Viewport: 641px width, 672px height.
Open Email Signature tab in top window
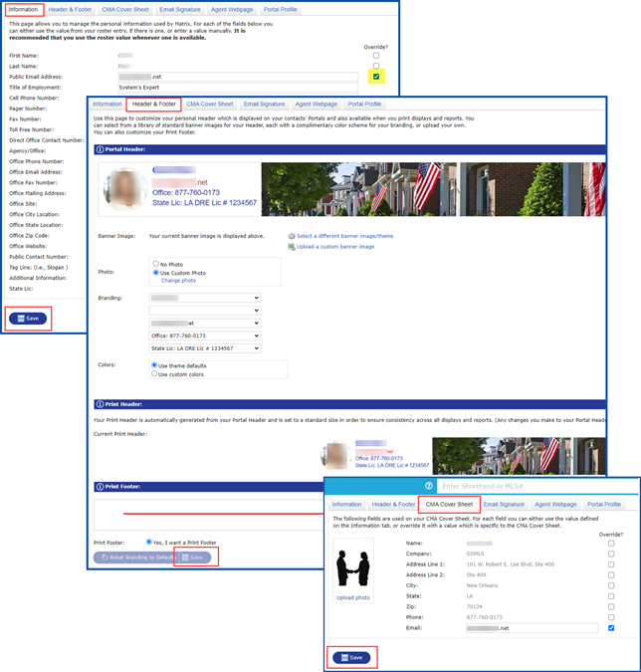point(180,9)
